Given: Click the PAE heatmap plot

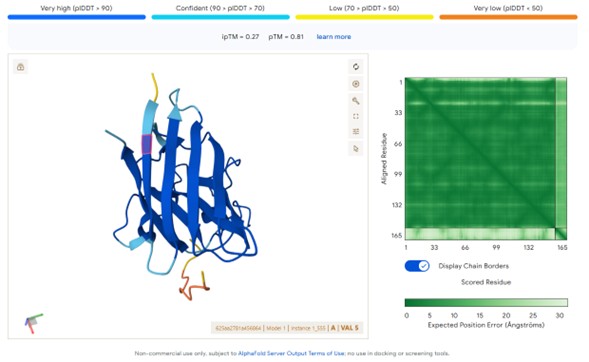Looking at the screenshot, I should point(486,158).
